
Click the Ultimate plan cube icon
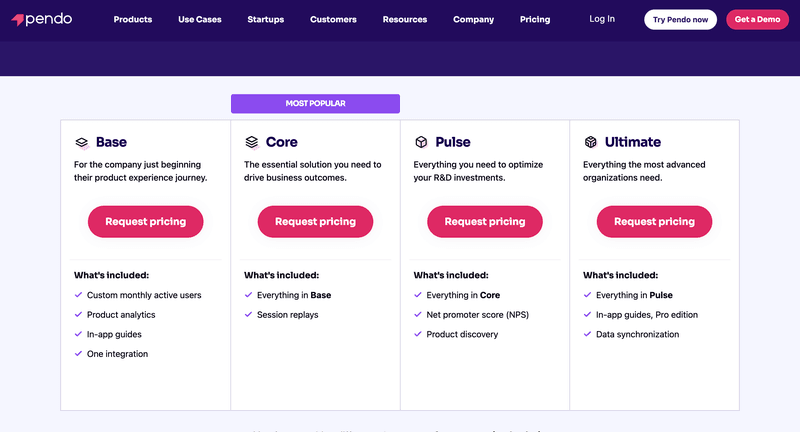[x=591, y=142]
